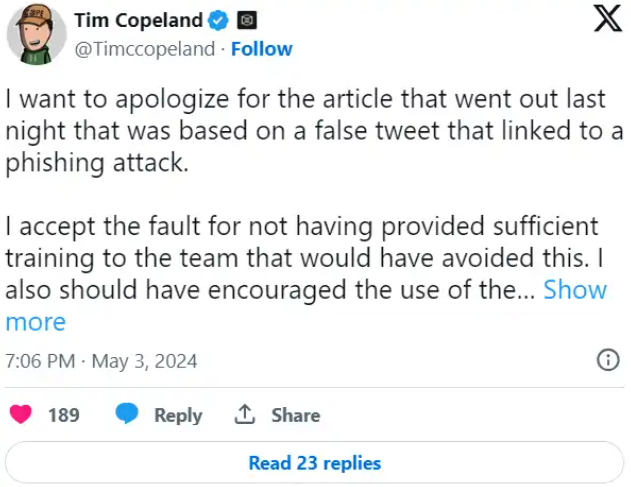The width and height of the screenshot is (631, 487).
Task: Click the share upload arrow icon
Action: click(243, 414)
